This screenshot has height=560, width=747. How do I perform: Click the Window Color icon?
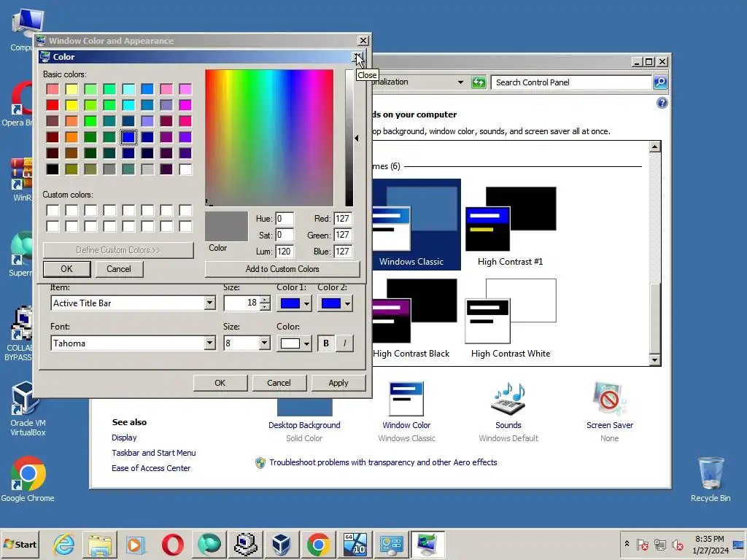pos(406,399)
